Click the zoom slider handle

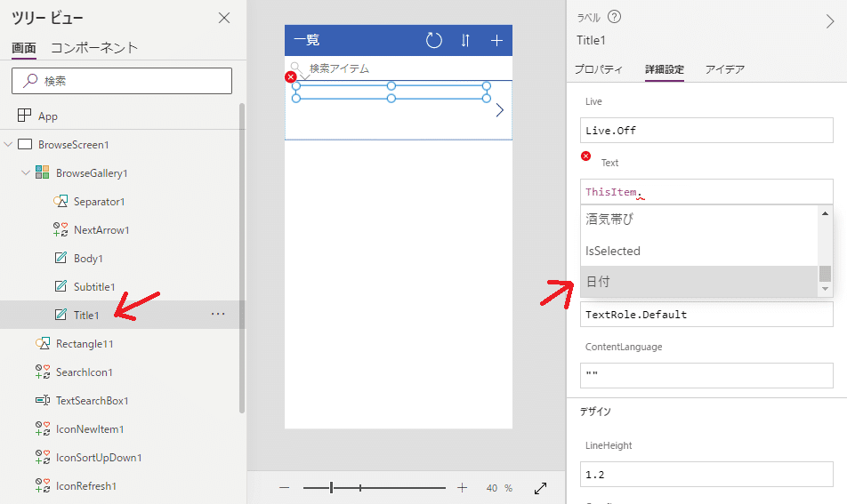(331, 488)
